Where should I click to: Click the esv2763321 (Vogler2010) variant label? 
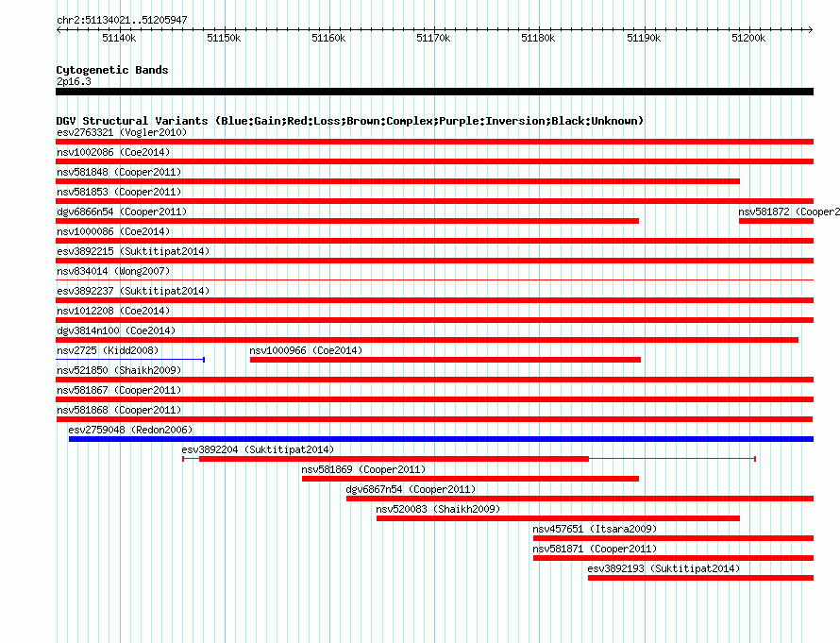coord(122,132)
